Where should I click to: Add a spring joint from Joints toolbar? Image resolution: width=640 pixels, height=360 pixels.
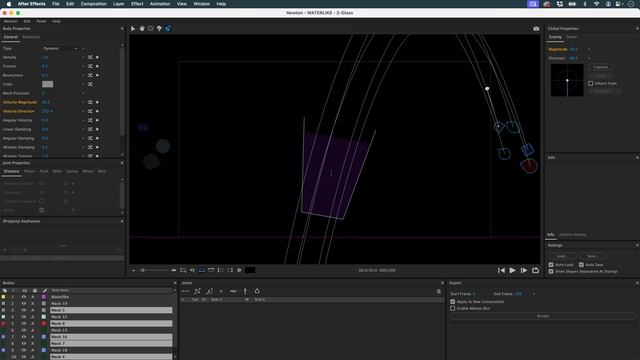click(233, 291)
